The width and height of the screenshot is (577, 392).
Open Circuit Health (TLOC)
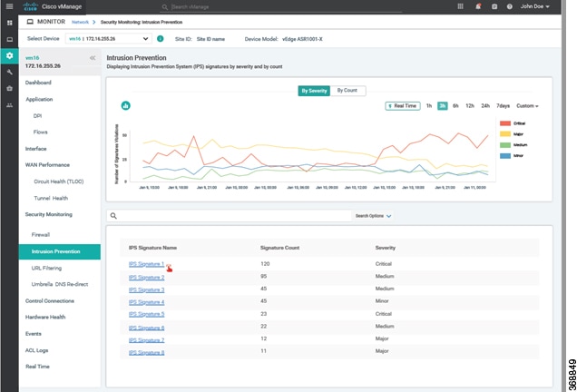(58, 181)
